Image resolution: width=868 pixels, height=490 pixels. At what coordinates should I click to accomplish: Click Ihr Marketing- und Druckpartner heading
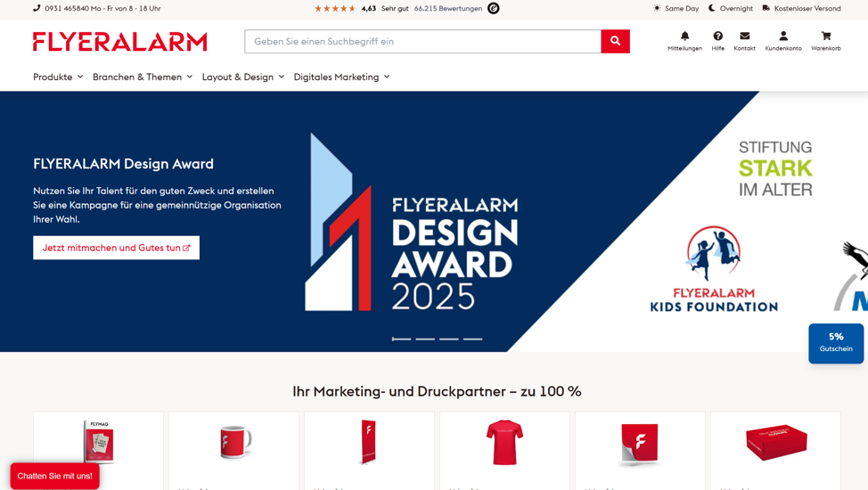[x=437, y=391]
